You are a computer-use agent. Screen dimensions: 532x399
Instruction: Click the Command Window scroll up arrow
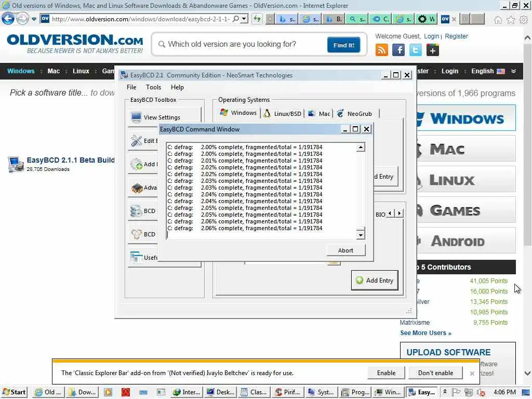coord(361,147)
